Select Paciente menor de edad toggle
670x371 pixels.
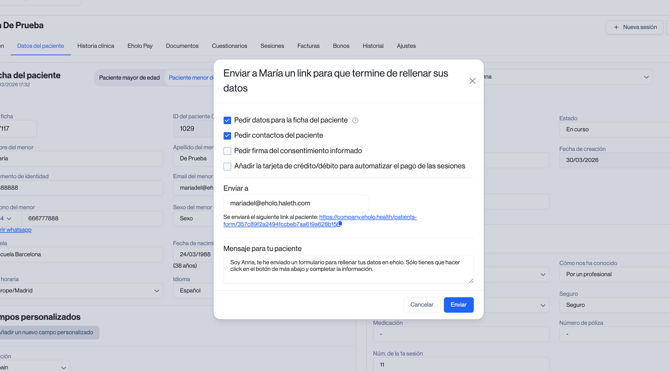click(191, 78)
